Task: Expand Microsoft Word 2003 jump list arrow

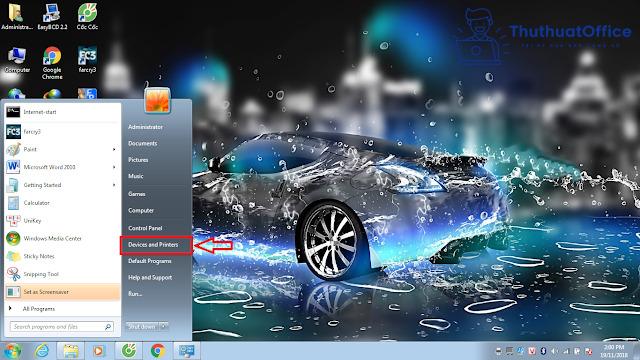Action: [114, 167]
